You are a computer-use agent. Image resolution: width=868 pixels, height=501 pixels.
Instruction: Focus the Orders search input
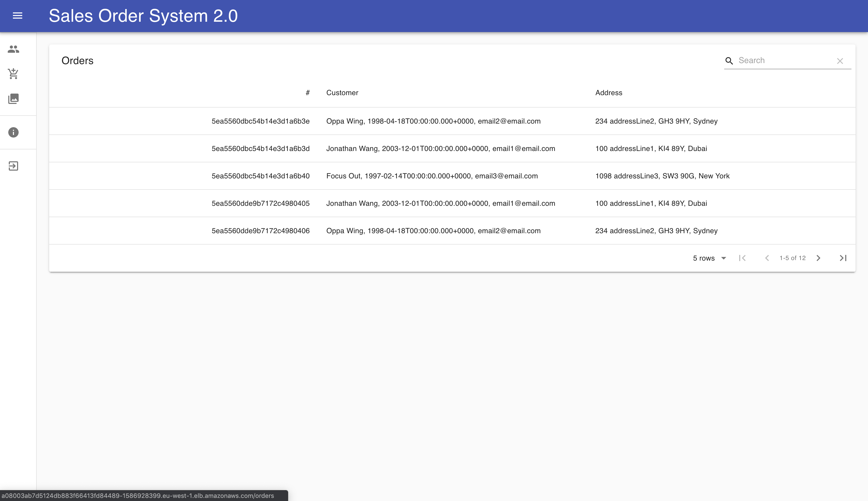[785, 60]
